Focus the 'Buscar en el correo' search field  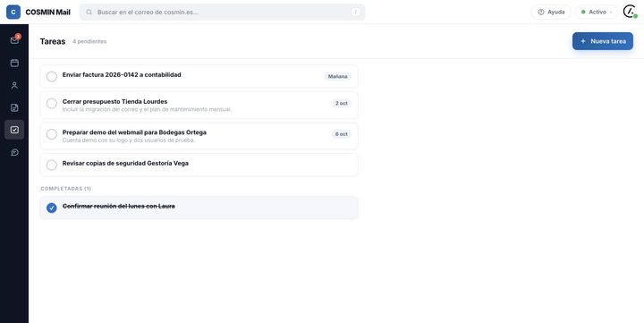pos(222,12)
